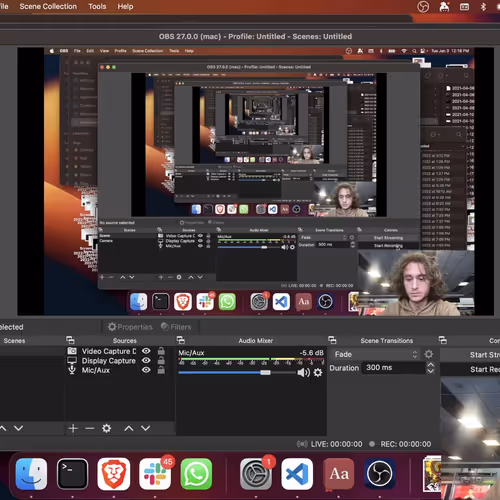Open System Preferences from the Dock
The image size is (500, 500).
point(256,474)
